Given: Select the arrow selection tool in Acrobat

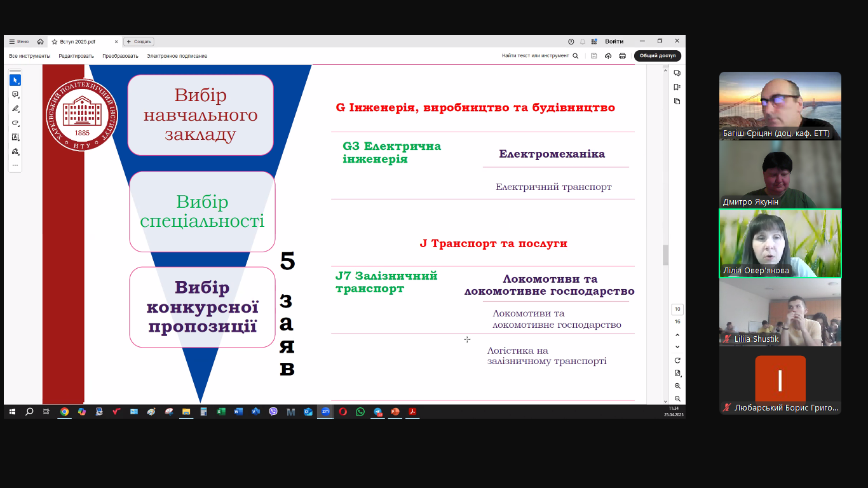Looking at the screenshot, I should coord(15,80).
